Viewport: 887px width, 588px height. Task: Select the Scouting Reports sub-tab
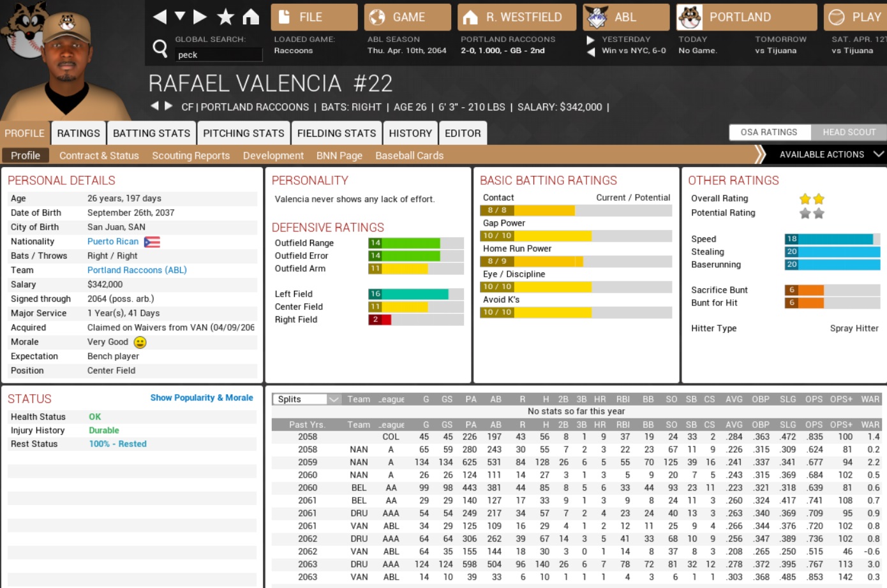190,156
